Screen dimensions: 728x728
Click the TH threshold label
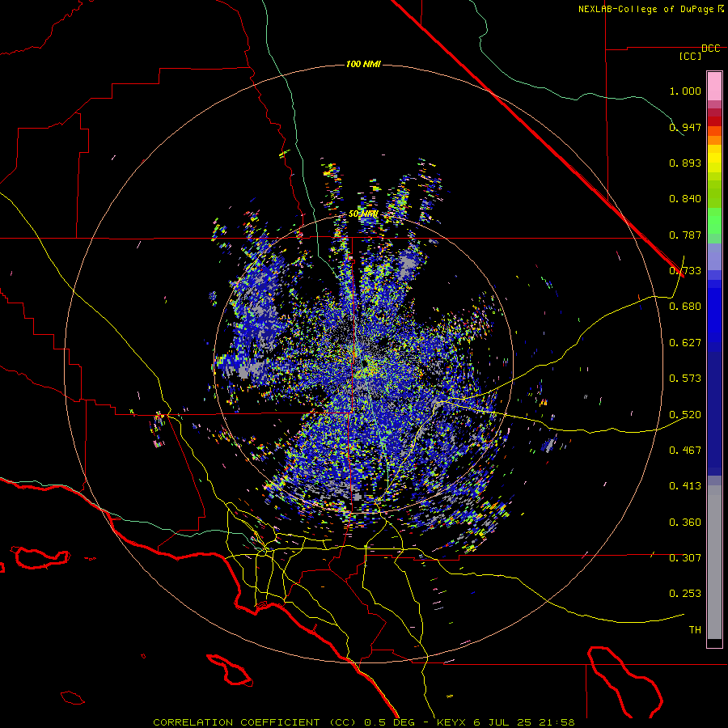695,630
